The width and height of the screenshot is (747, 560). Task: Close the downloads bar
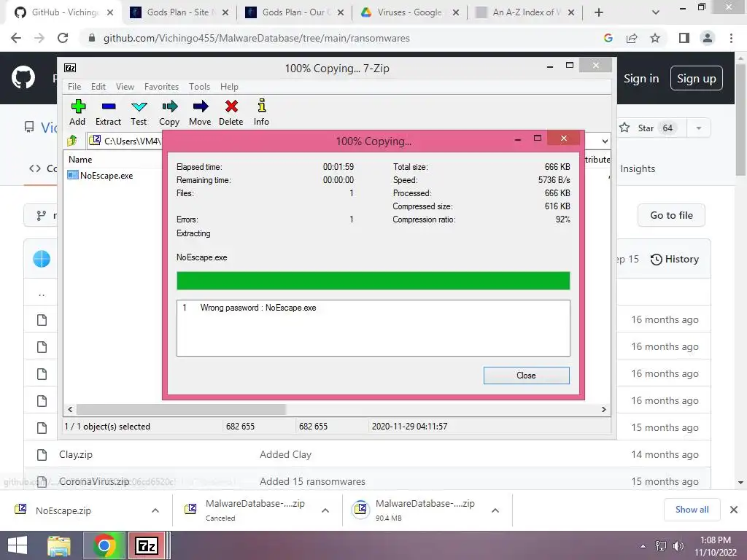(x=734, y=510)
